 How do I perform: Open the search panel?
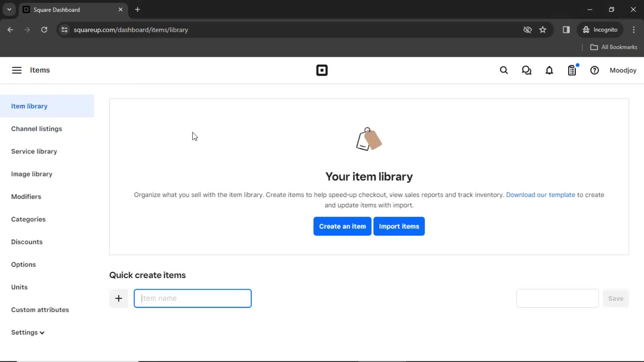[503, 70]
